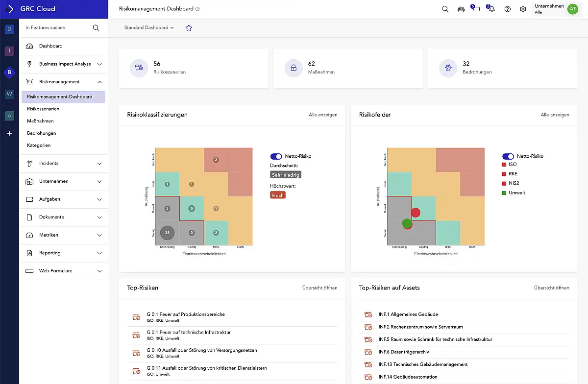Toggle Netto-Risiko switch in Risikoklassifizierungen
The width and height of the screenshot is (588, 384).
point(276,156)
